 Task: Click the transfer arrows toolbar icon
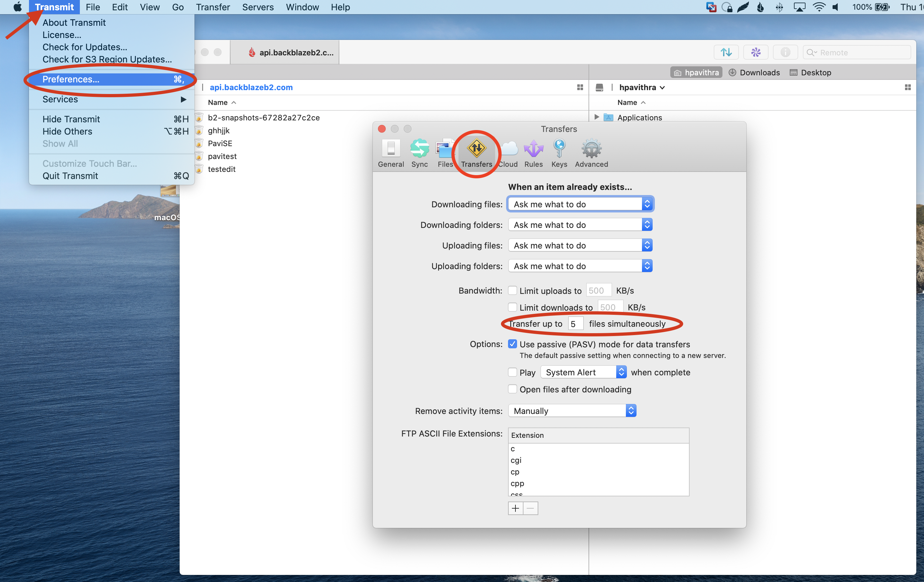726,52
